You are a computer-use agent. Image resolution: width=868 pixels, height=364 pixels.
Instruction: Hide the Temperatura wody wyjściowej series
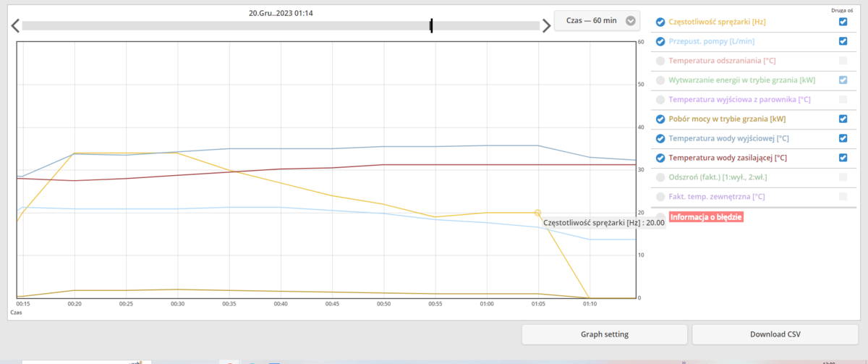(660, 138)
